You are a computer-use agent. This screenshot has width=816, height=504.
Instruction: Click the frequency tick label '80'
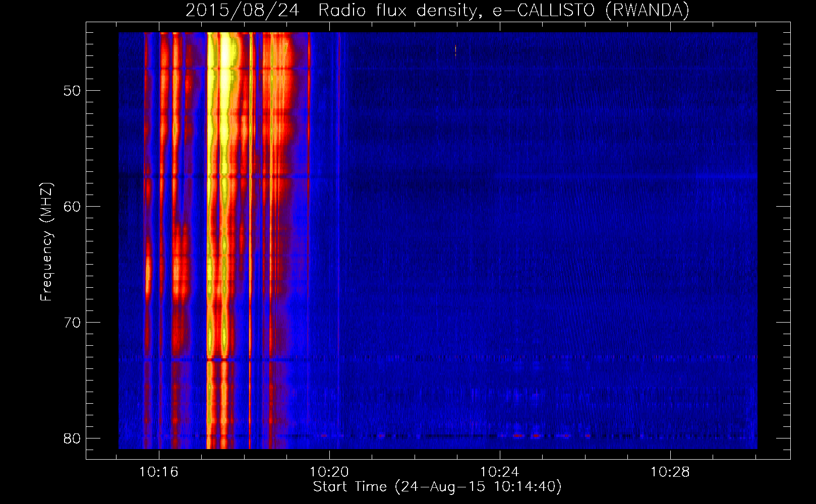pyautogui.click(x=72, y=438)
